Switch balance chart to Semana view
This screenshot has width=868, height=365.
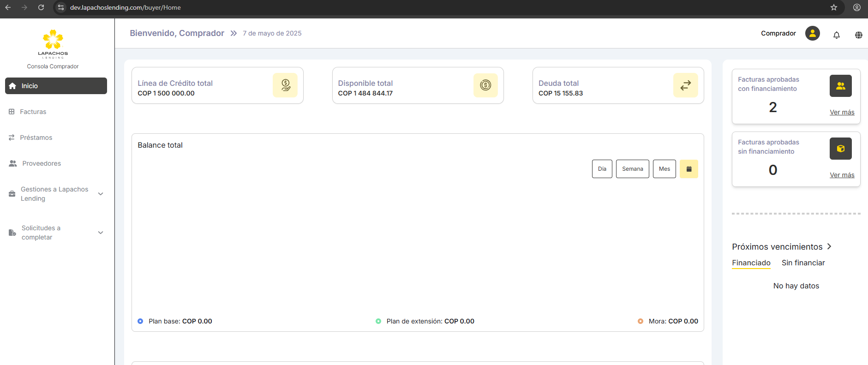click(x=632, y=169)
